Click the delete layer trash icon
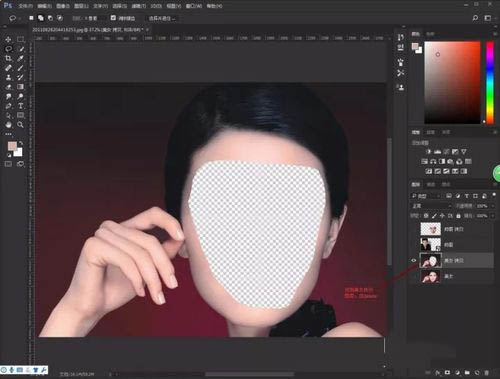The width and height of the screenshot is (500, 379). click(487, 372)
